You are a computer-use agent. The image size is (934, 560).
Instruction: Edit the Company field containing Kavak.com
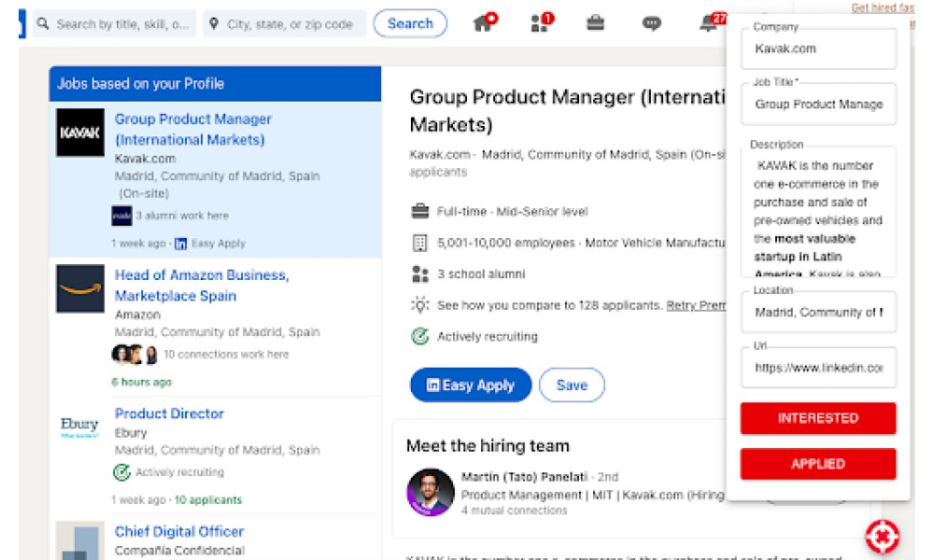[x=818, y=49]
